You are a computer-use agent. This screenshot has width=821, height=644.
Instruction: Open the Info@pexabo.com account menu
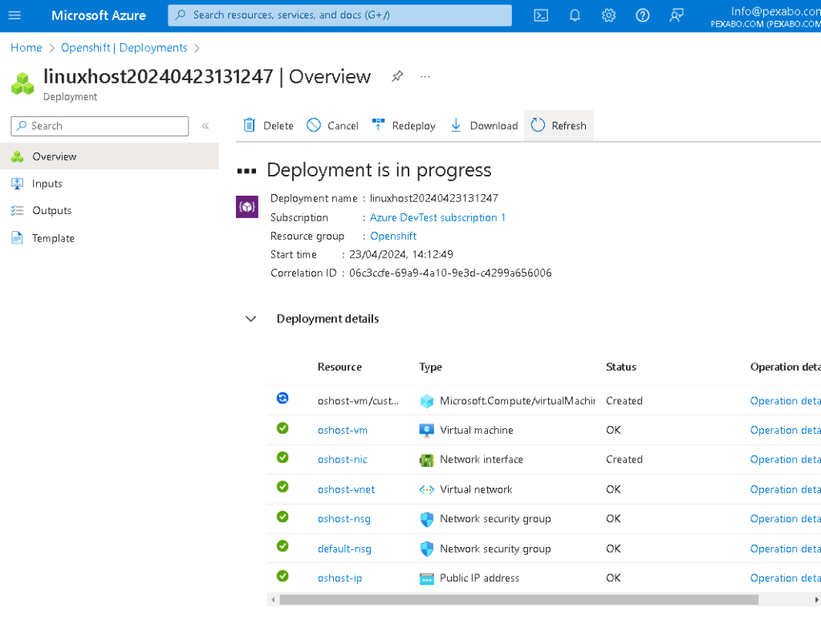tap(766, 16)
